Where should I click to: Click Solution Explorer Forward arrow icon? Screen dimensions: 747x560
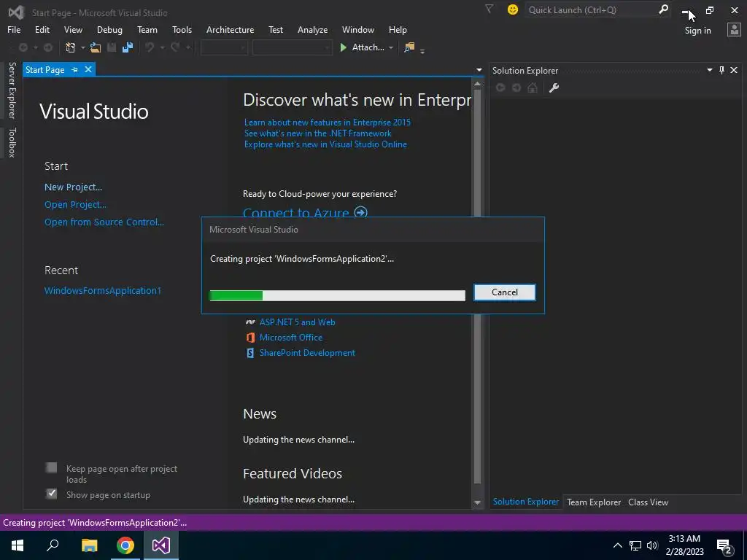click(x=516, y=87)
